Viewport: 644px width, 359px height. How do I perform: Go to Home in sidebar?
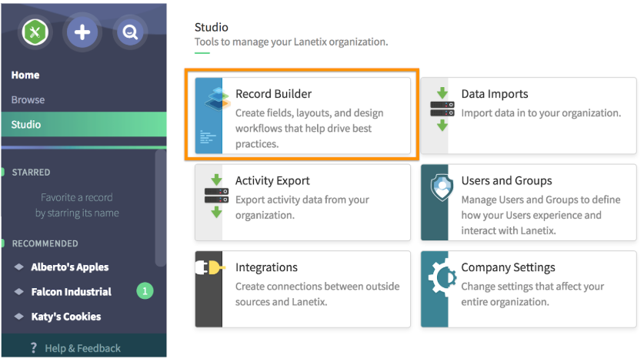click(x=25, y=75)
